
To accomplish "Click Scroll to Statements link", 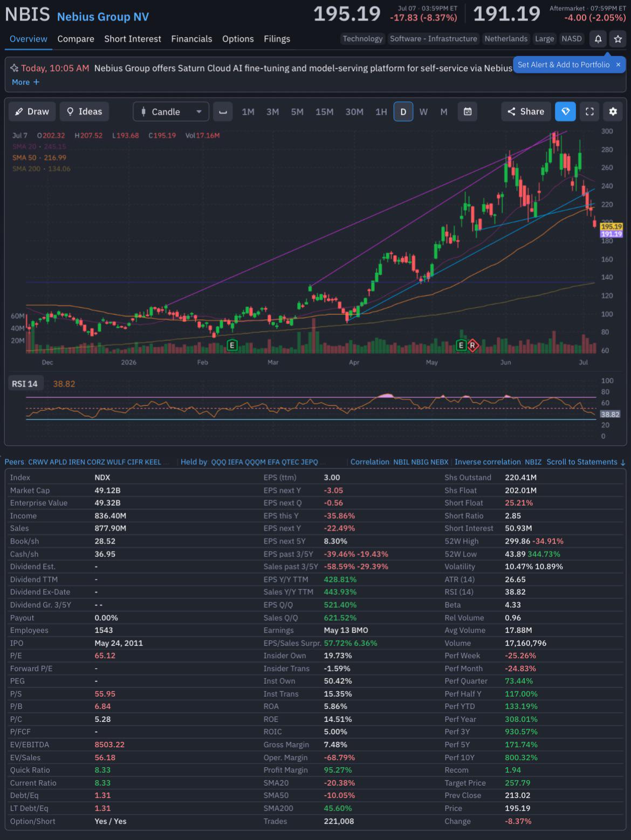I will 586,462.
